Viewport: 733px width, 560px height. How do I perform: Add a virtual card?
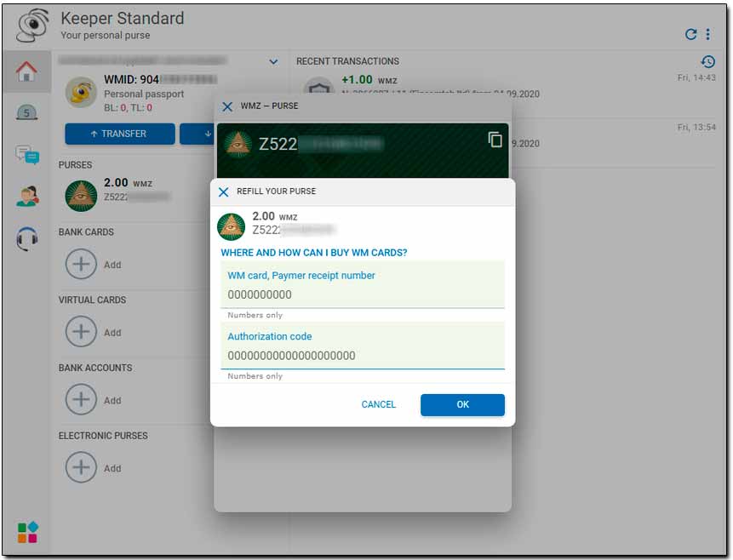click(x=81, y=331)
